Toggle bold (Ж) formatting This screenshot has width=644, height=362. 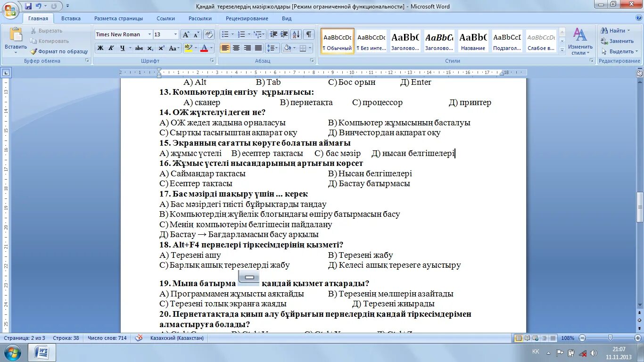click(100, 48)
